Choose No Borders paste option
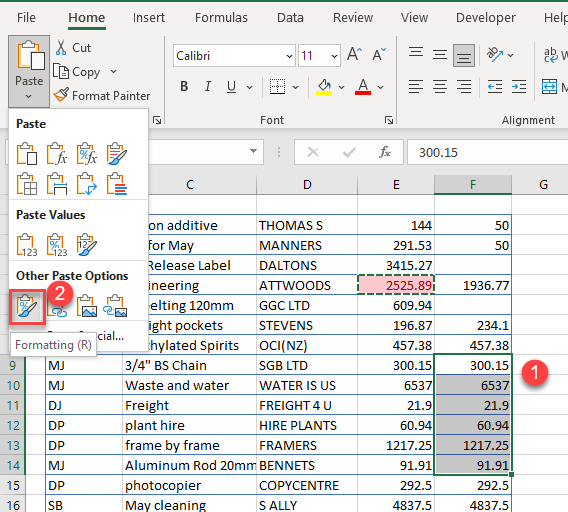This screenshot has width=568, height=512. [27, 184]
